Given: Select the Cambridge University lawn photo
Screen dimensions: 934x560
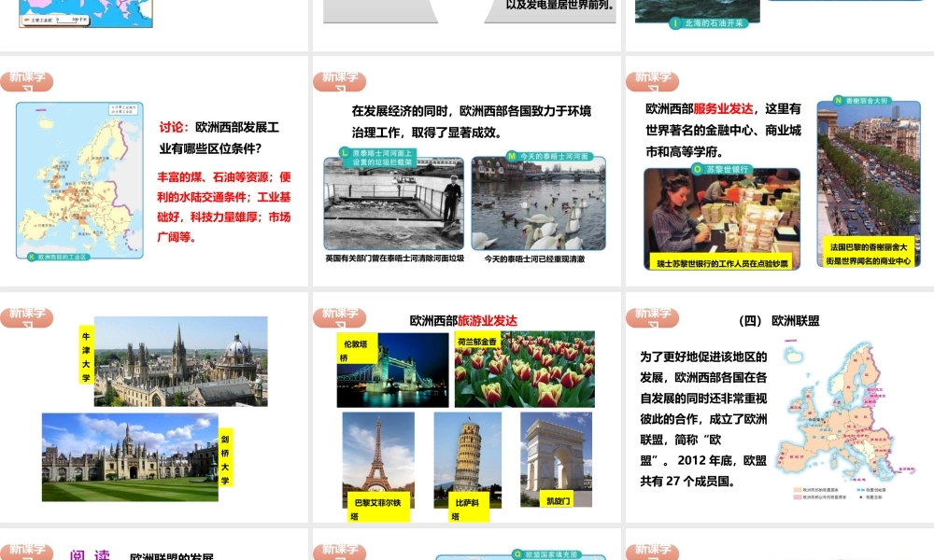Looking at the screenshot, I should [130, 457].
